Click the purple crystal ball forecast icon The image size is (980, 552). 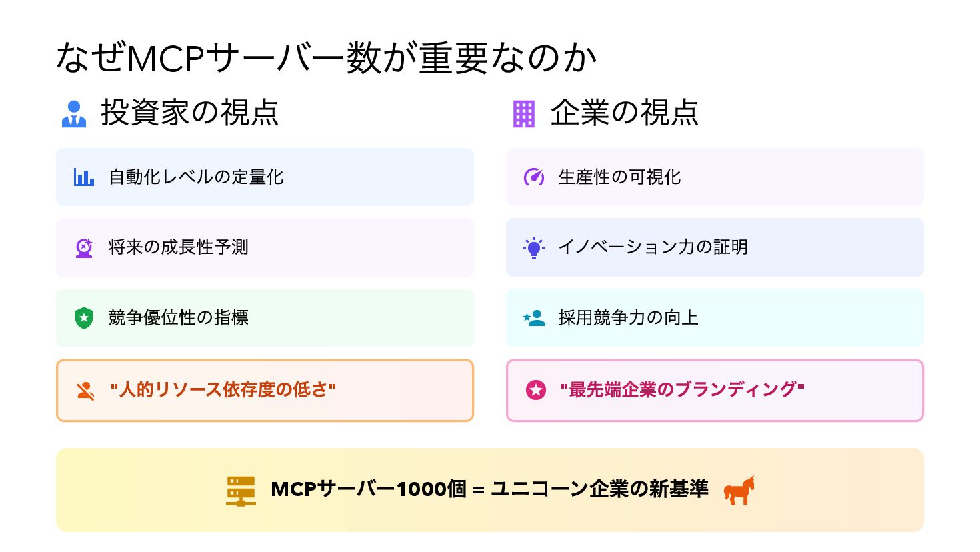(x=84, y=248)
